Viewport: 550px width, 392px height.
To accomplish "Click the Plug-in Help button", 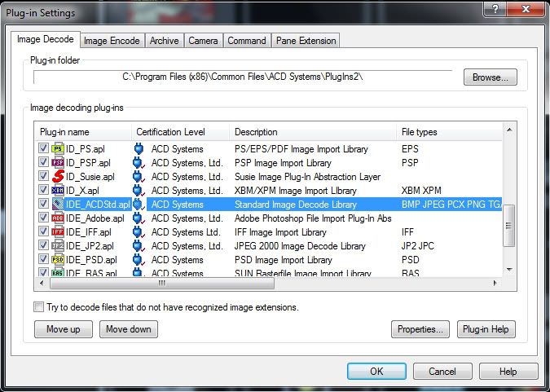I will (x=486, y=329).
